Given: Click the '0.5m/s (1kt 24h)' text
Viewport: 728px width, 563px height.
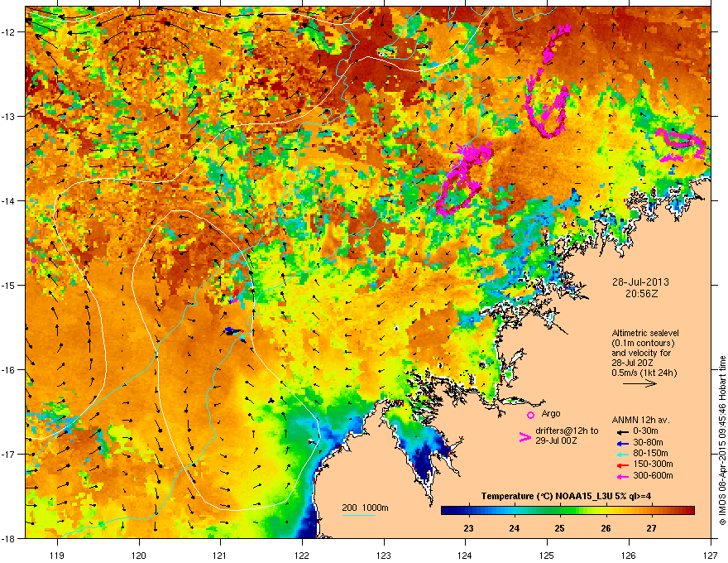Looking at the screenshot, I should point(644,373).
